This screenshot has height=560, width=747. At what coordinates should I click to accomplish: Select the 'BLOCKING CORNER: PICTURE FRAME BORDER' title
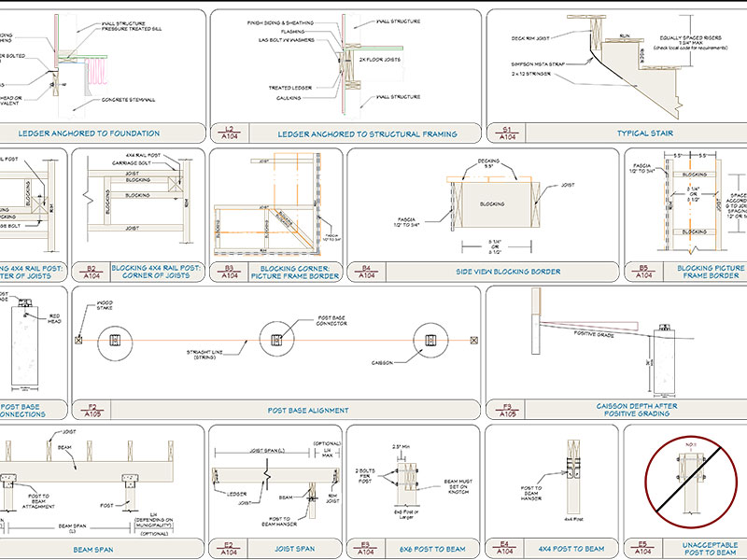(x=295, y=272)
